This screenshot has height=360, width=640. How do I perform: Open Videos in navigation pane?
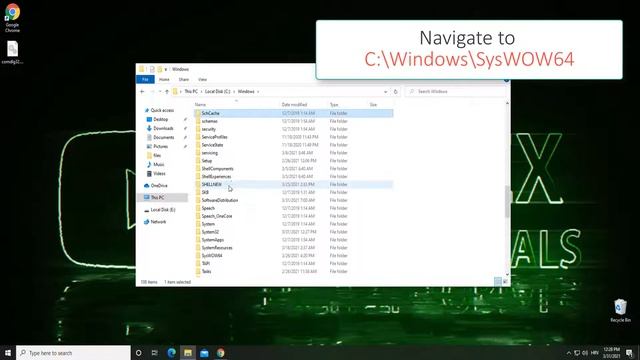(x=159, y=173)
